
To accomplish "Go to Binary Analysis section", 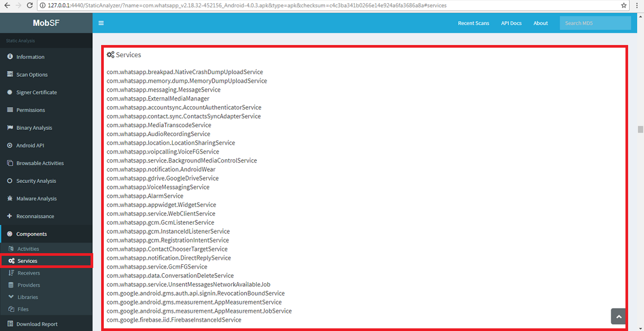I will coord(46,128).
